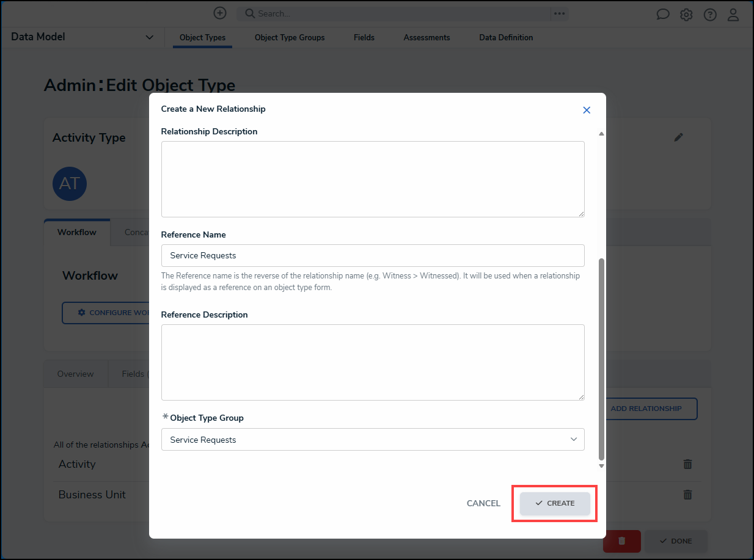Click the Create button
The height and width of the screenshot is (560, 754).
pos(555,503)
